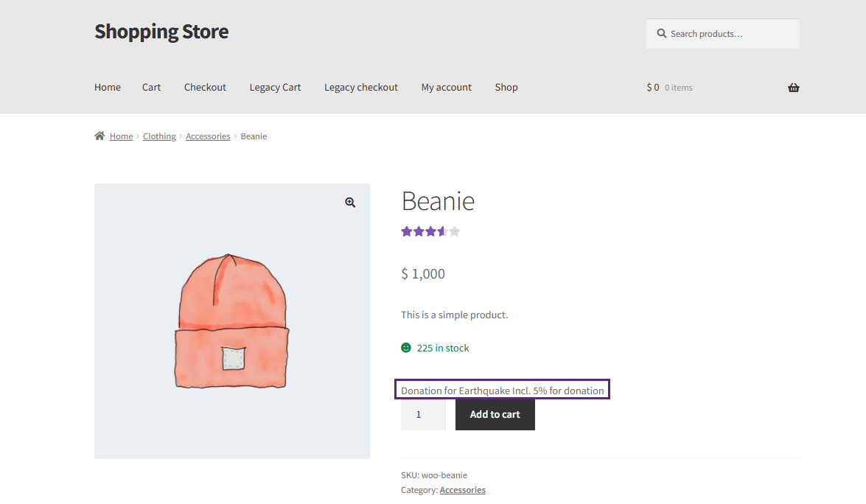Navigate to My account
This screenshot has width=866, height=504.
(x=446, y=87)
